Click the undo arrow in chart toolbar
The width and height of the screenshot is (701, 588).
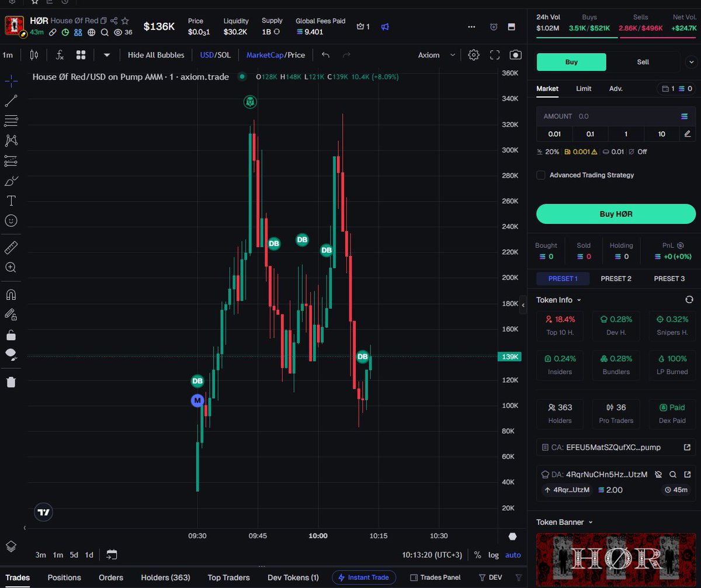[325, 55]
